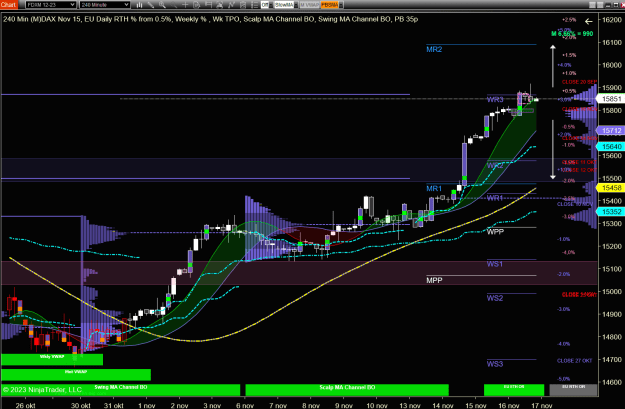625x409 pixels.
Task: Toggle Scalp MA Channel BO green bar
Action: click(347, 390)
